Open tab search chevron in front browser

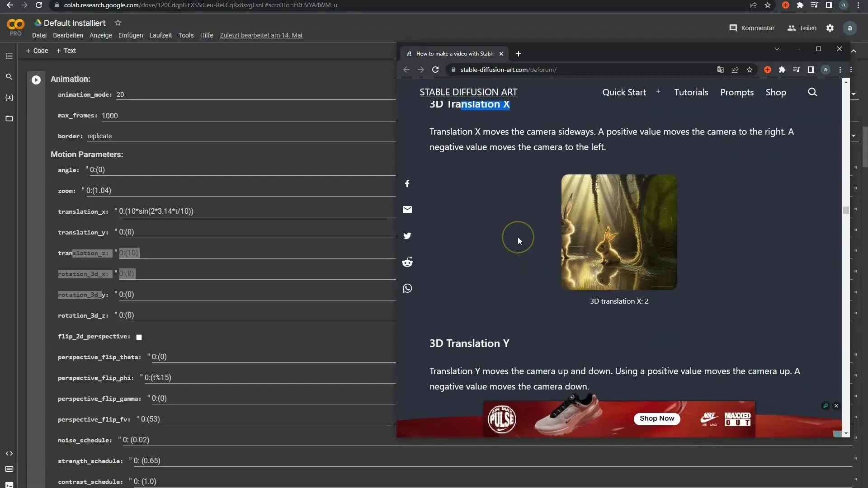(777, 49)
